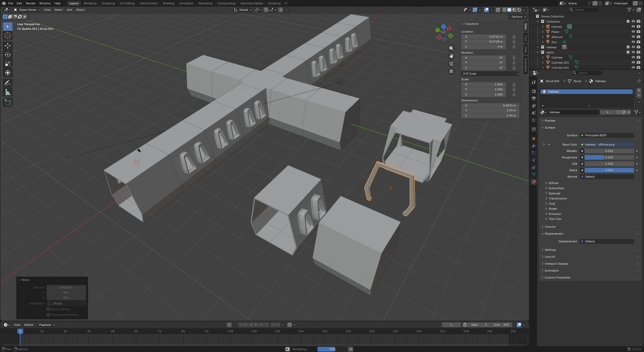Image resolution: width=644 pixels, height=352 pixels.
Task: Click the Options button in the viewport header
Action: point(518,17)
